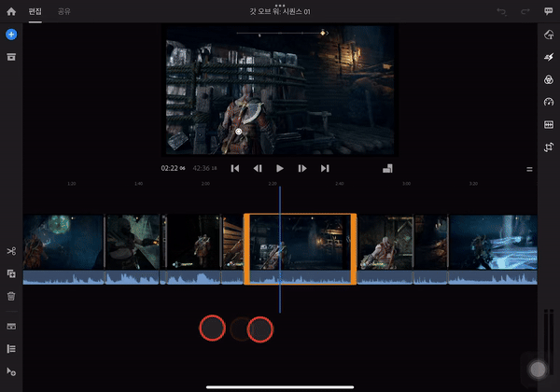Play the sequence preview
The height and width of the screenshot is (392, 560).
[x=280, y=169]
